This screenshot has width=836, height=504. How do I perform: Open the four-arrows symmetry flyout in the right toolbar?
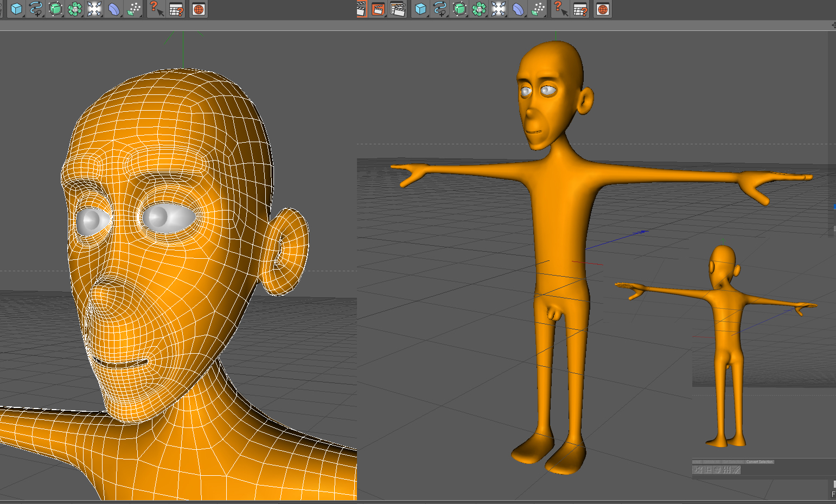499,9
